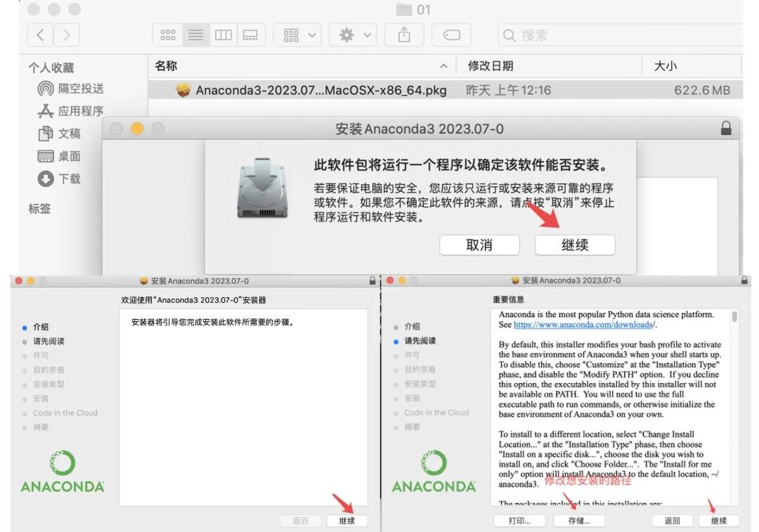Go forward in the Finder window
This screenshot has width=759, height=532.
point(66,35)
